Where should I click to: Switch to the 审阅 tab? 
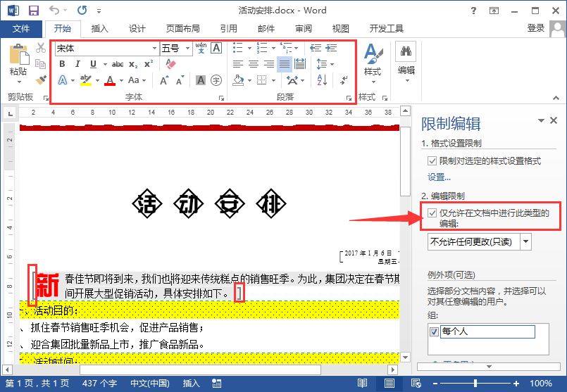click(x=304, y=29)
